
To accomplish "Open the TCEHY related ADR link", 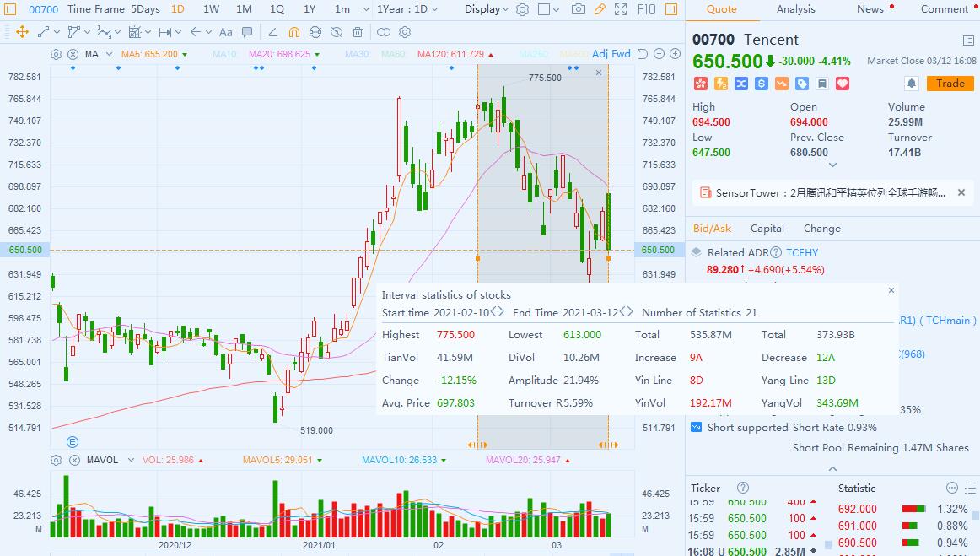I will [x=801, y=252].
